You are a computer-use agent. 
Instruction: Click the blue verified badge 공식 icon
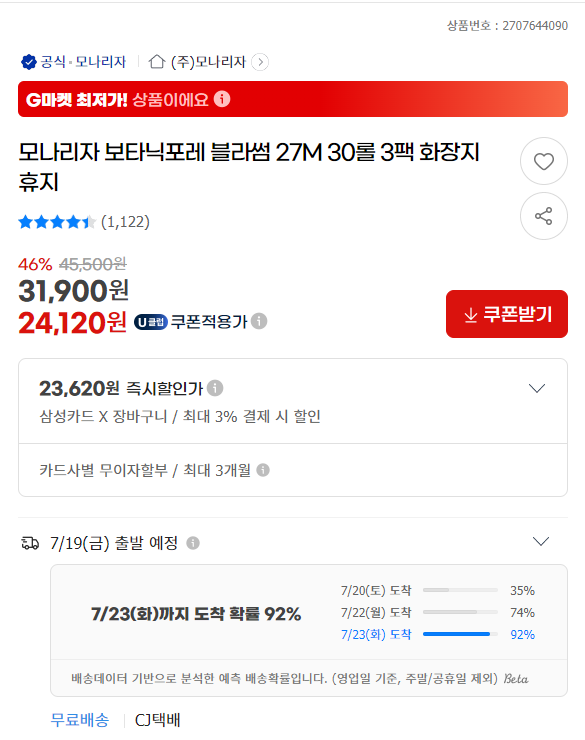pos(29,62)
